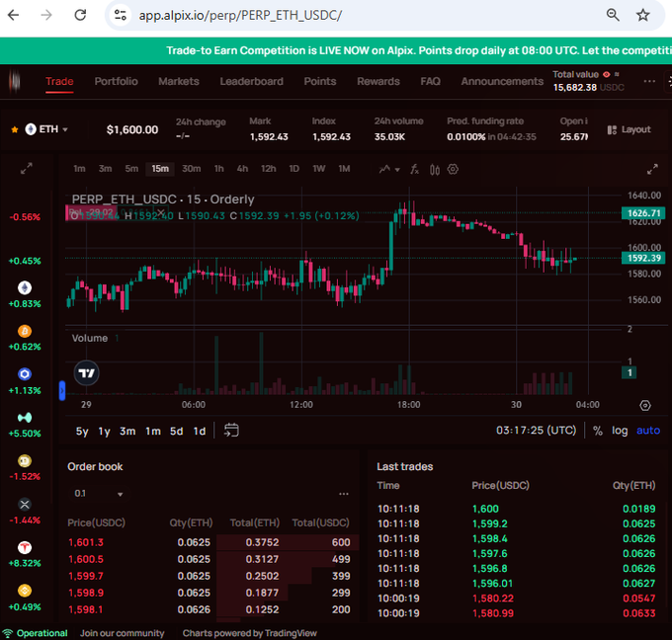Reload the page with the refresh icon

[80, 16]
